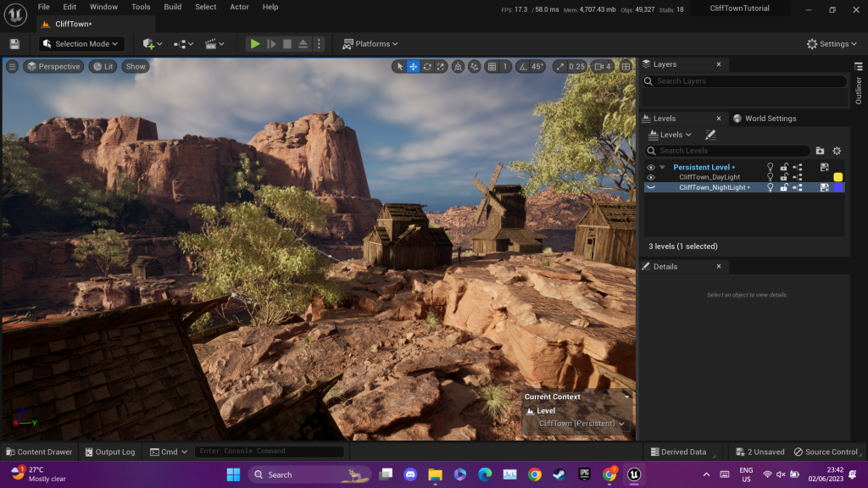This screenshot has width=868, height=488.
Task: Click the Save current level icon
Action: click(14, 44)
